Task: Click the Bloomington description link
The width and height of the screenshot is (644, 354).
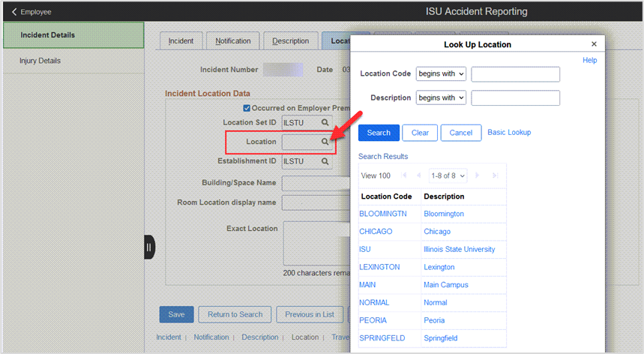Action: 444,214
